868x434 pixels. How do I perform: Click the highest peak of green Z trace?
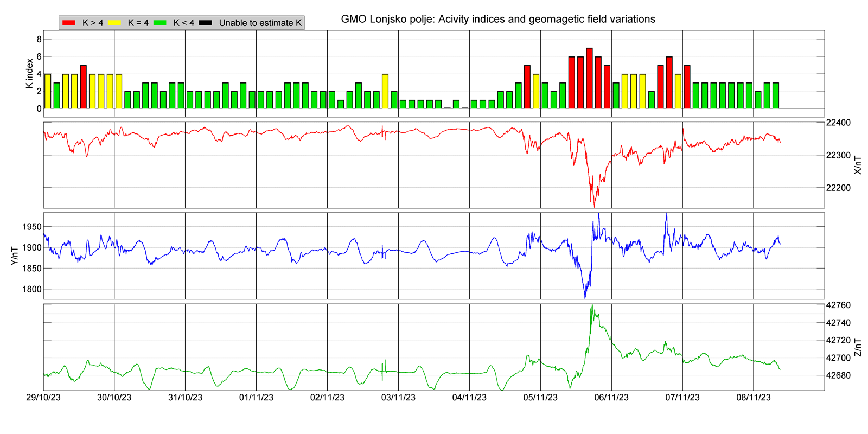pos(592,305)
